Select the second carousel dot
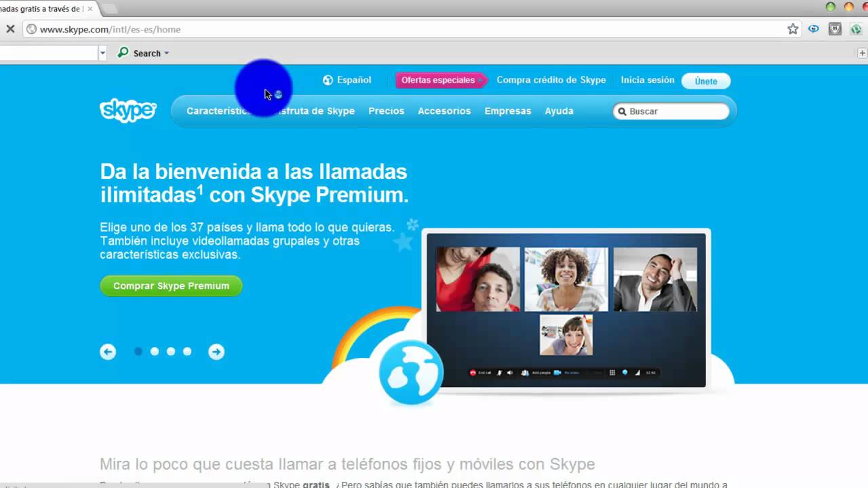 155,352
